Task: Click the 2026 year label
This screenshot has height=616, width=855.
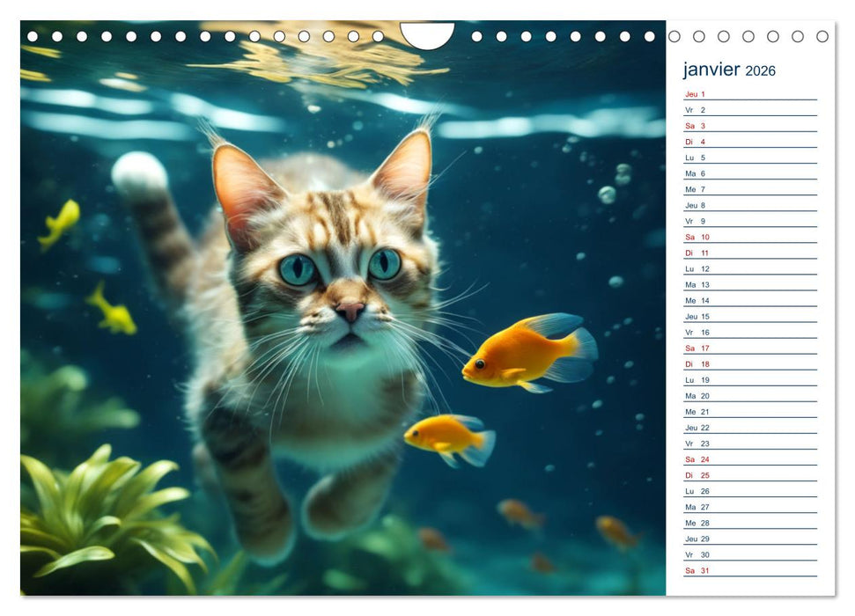Action: click(762, 70)
